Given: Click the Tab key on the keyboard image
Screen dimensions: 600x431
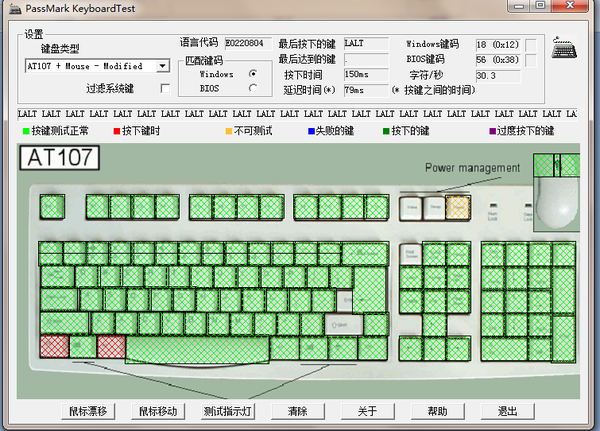Looking at the screenshot, I should (57, 277).
